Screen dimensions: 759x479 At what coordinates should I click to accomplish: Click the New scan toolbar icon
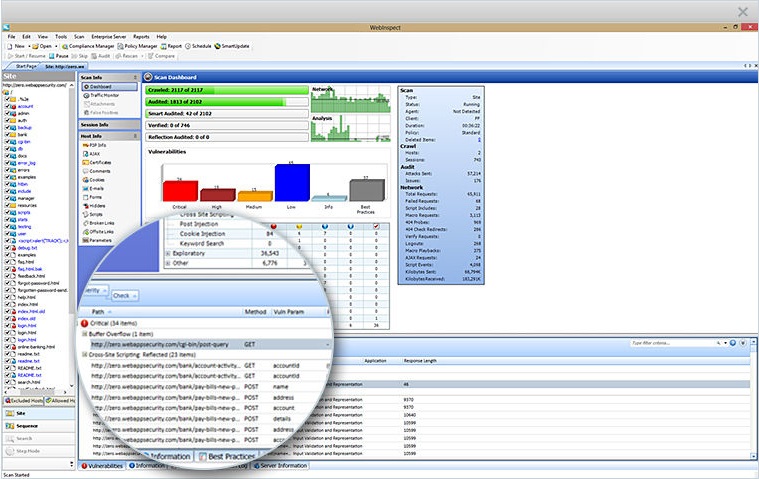10,46
